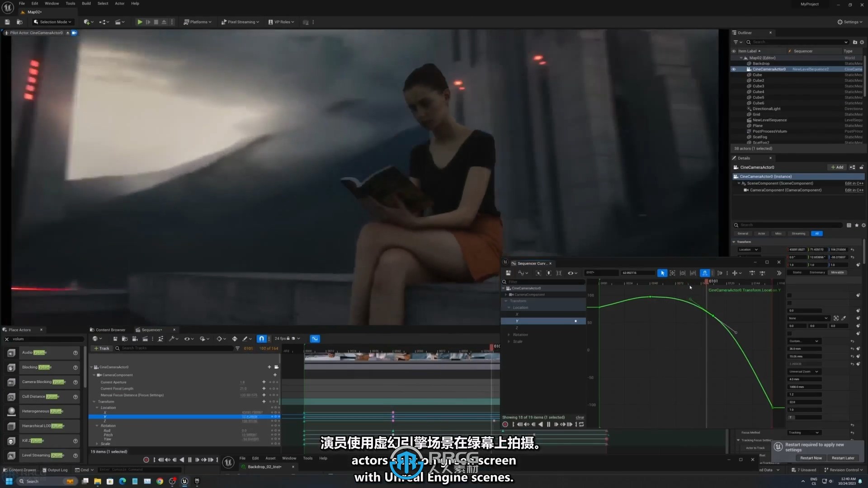Open Sequencer 24 fps frame rate dropdown
Image resolution: width=868 pixels, height=488 pixels.
point(287,338)
